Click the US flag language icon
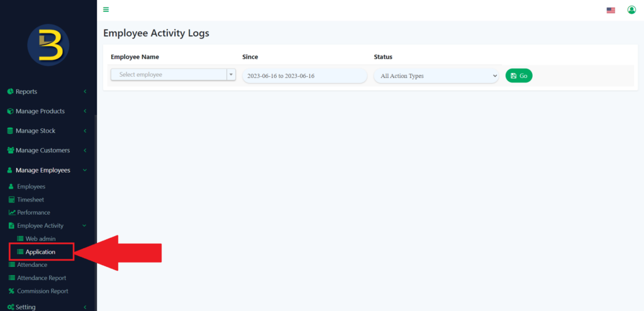The image size is (644, 311). pyautogui.click(x=610, y=10)
